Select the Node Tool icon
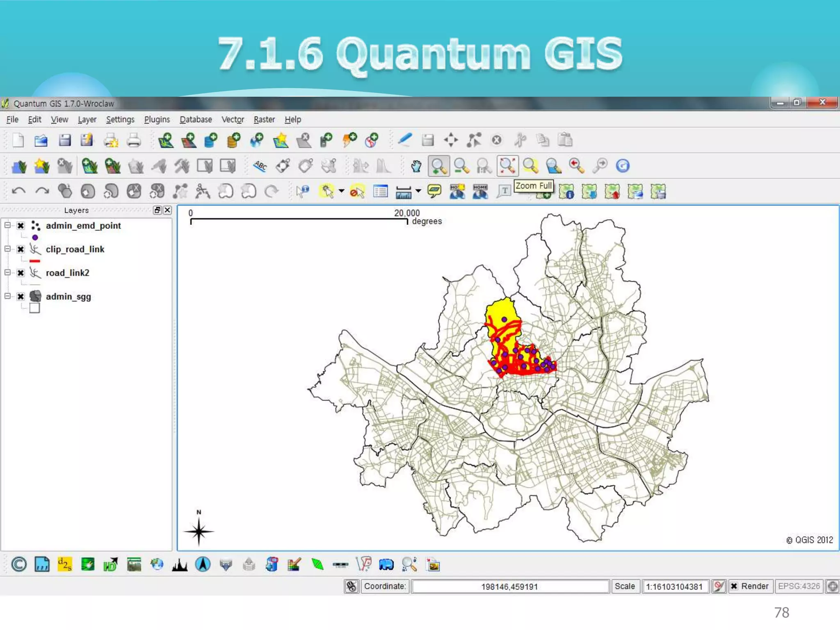Screen dimensions: 840x630 pos(474,140)
